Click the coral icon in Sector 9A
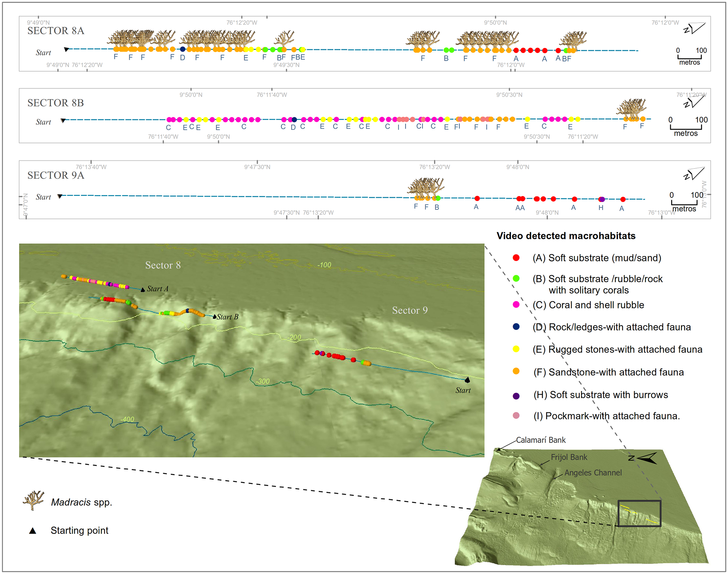The width and height of the screenshot is (728, 574). [426, 187]
